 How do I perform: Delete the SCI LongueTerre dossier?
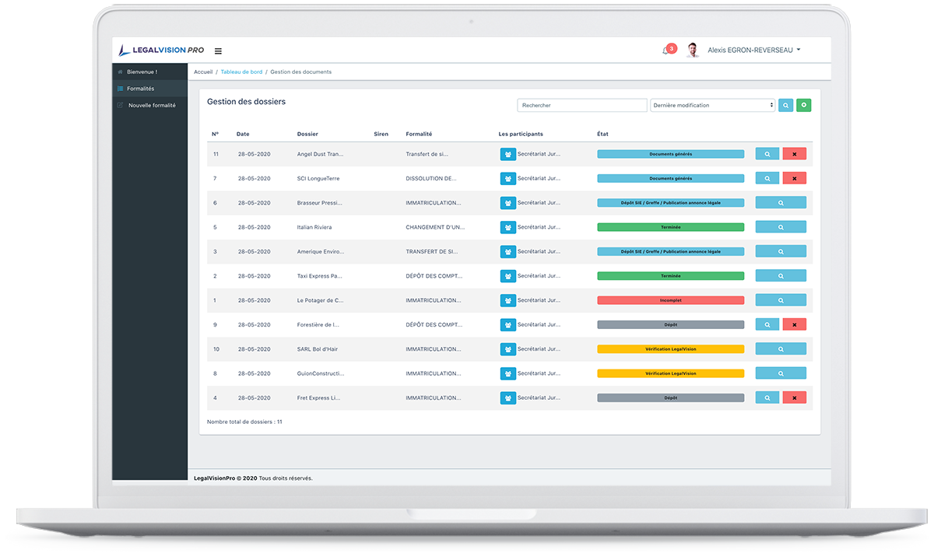(794, 178)
